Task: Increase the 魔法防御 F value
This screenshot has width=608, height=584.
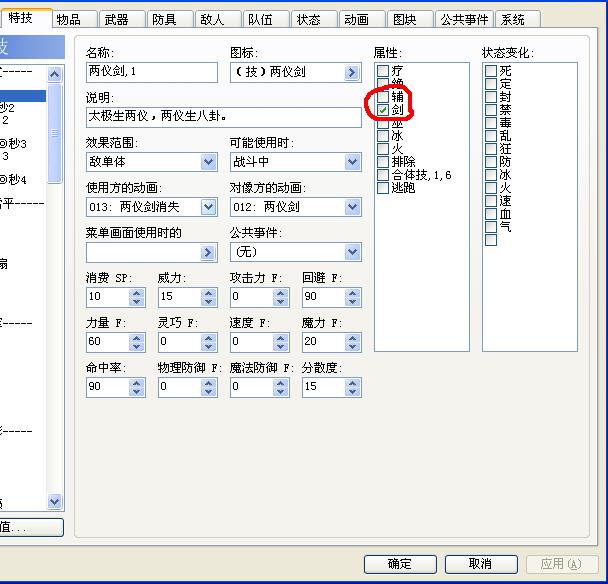Action: pos(280,383)
